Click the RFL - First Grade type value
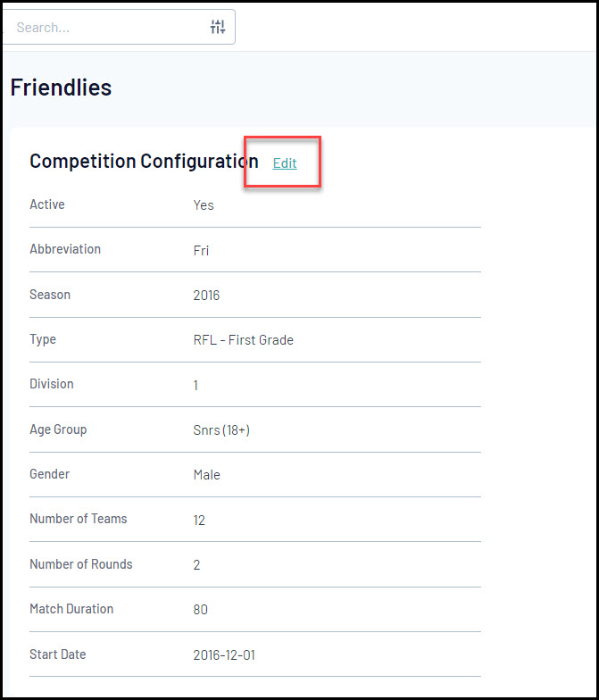Screen dimensions: 599x700 [x=243, y=340]
